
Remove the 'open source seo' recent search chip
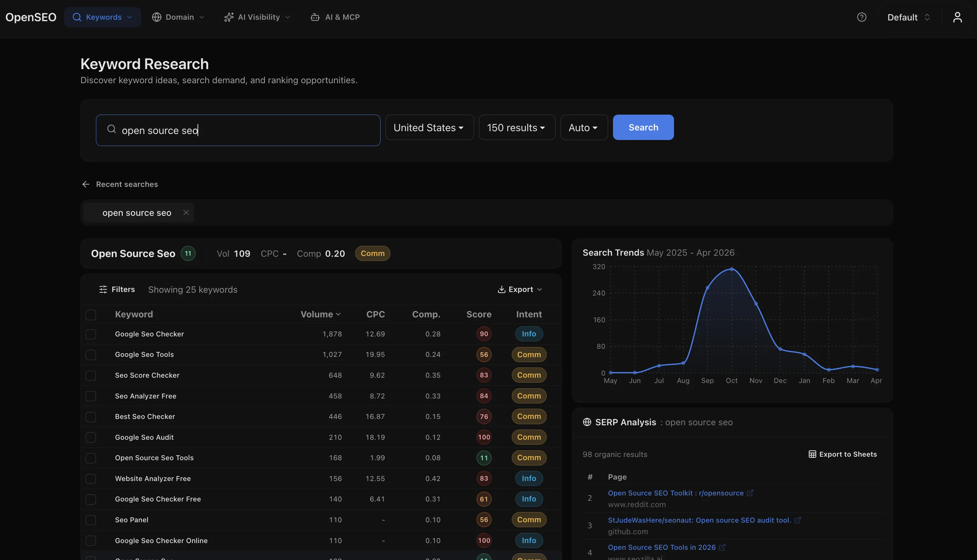(x=186, y=213)
